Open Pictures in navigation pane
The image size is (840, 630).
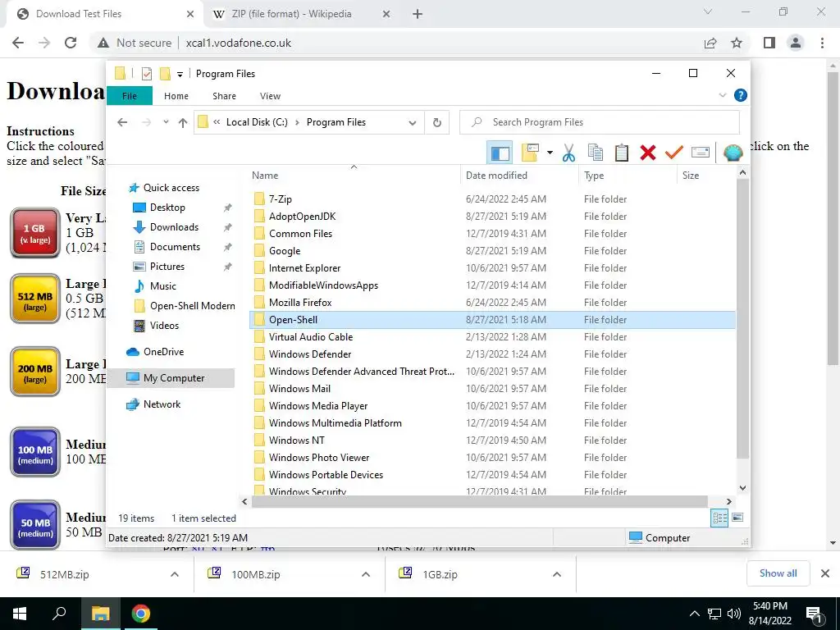coord(167,267)
